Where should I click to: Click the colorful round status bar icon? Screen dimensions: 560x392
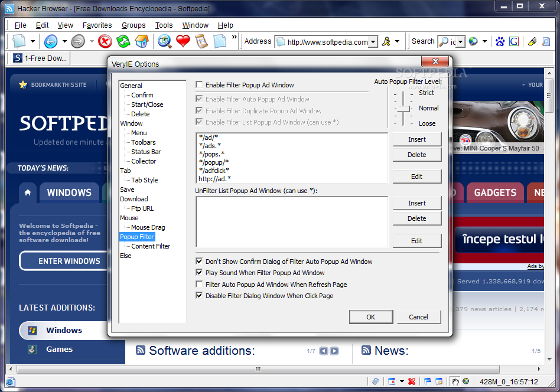click(x=465, y=381)
